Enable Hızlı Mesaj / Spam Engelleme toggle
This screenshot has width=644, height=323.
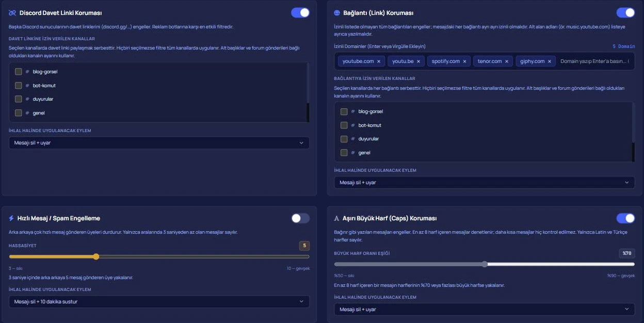[x=300, y=218]
